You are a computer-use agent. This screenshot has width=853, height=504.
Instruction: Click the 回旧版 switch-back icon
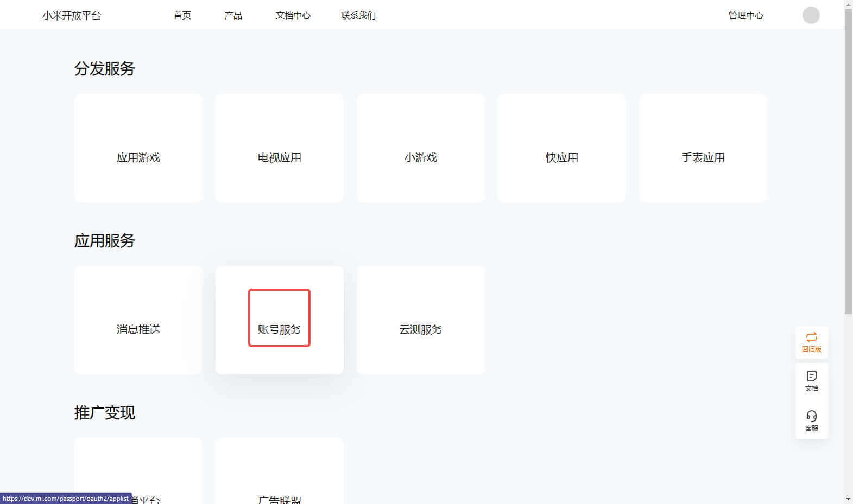(x=811, y=342)
